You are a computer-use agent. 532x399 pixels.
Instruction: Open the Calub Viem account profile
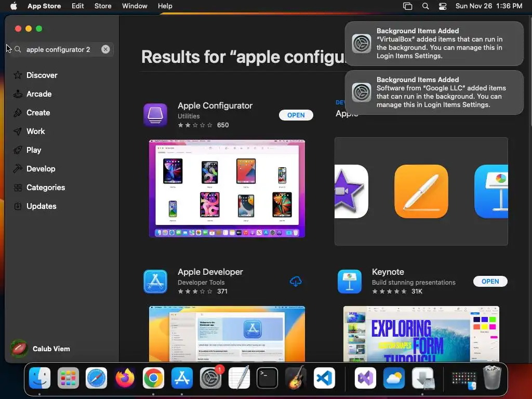click(41, 349)
